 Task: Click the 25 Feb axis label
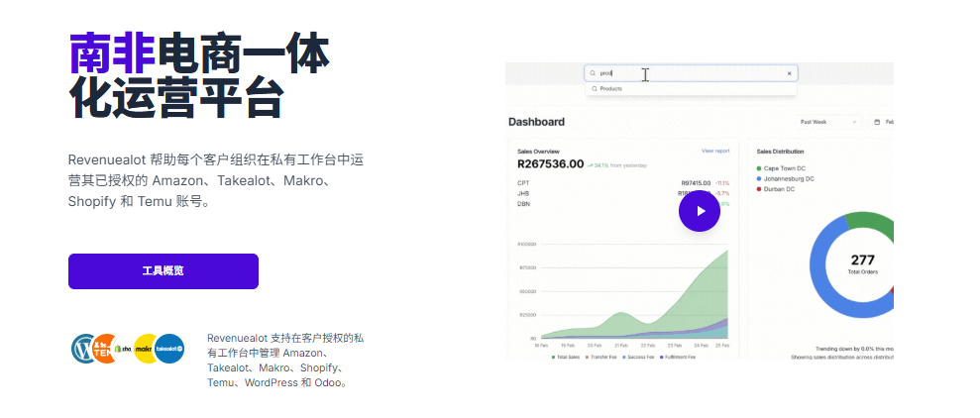(x=722, y=346)
